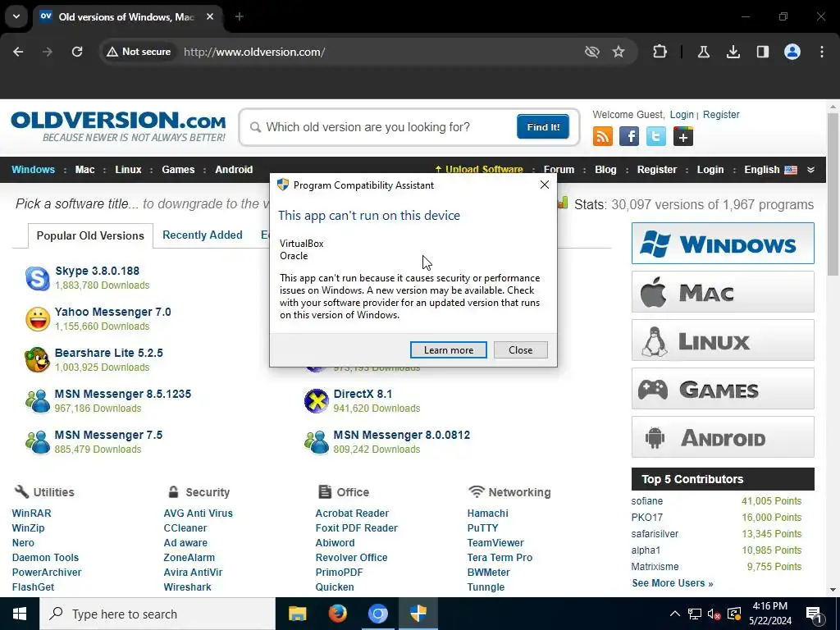Open the AVG Anti Virus link

point(199,514)
